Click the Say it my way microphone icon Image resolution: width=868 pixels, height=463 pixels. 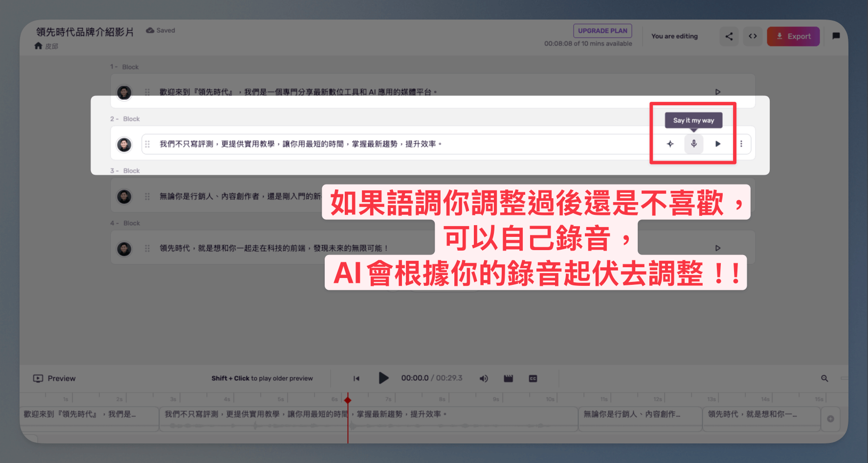693,144
